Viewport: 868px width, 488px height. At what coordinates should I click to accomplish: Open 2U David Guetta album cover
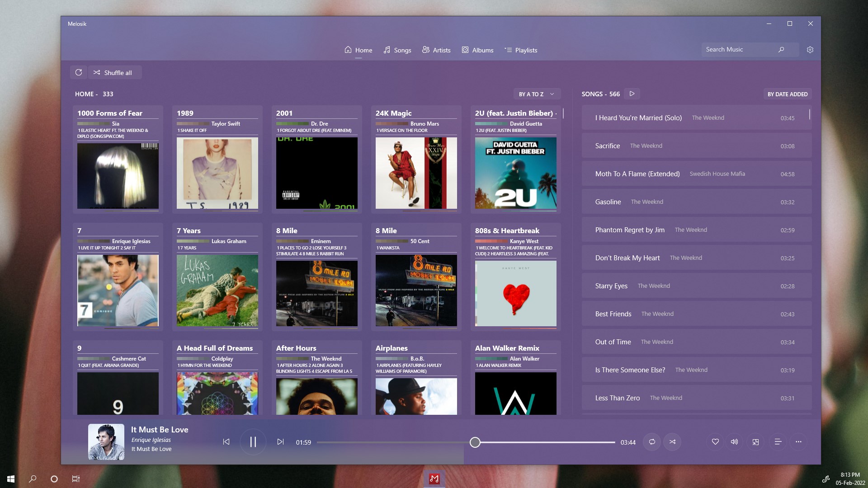[x=516, y=173]
